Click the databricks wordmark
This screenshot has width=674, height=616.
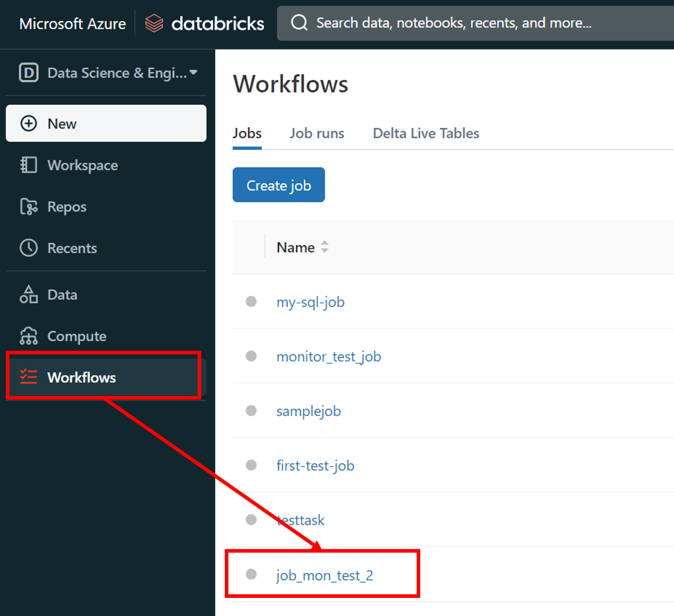coord(218,24)
